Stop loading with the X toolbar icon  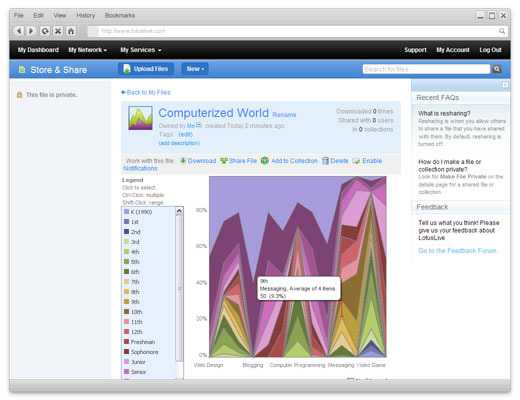tap(58, 31)
